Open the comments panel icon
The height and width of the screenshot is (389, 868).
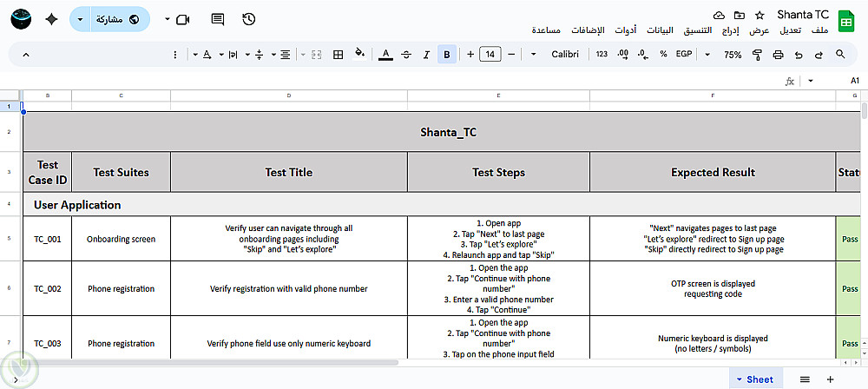click(218, 19)
